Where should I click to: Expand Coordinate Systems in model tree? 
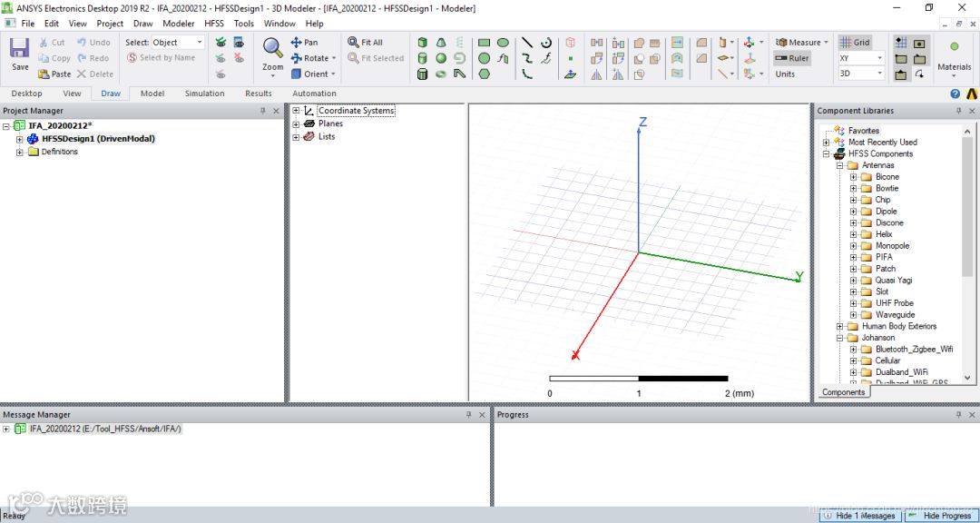[296, 111]
